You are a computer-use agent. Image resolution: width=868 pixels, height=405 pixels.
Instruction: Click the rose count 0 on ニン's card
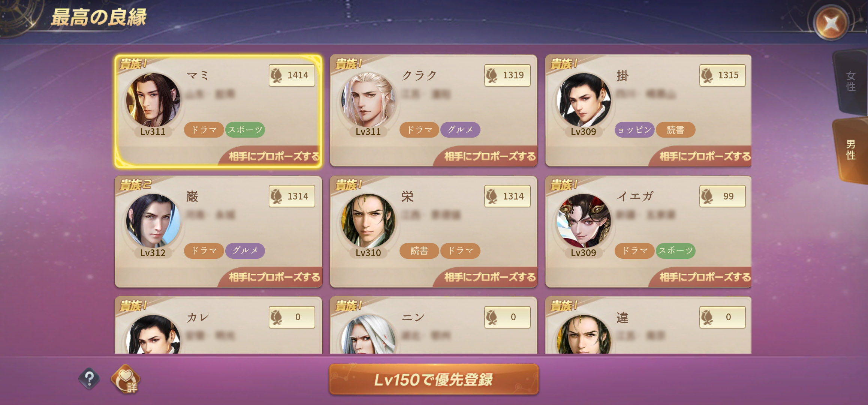click(507, 317)
